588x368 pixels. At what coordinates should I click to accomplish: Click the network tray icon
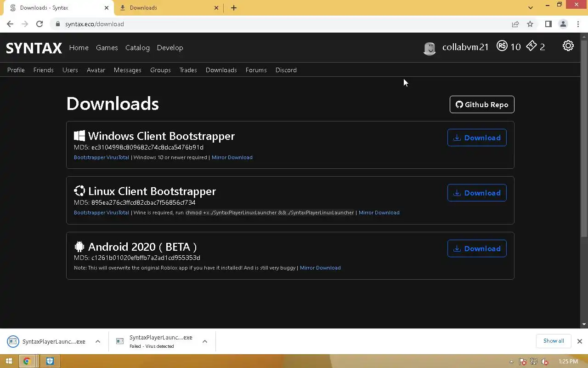coord(534,362)
